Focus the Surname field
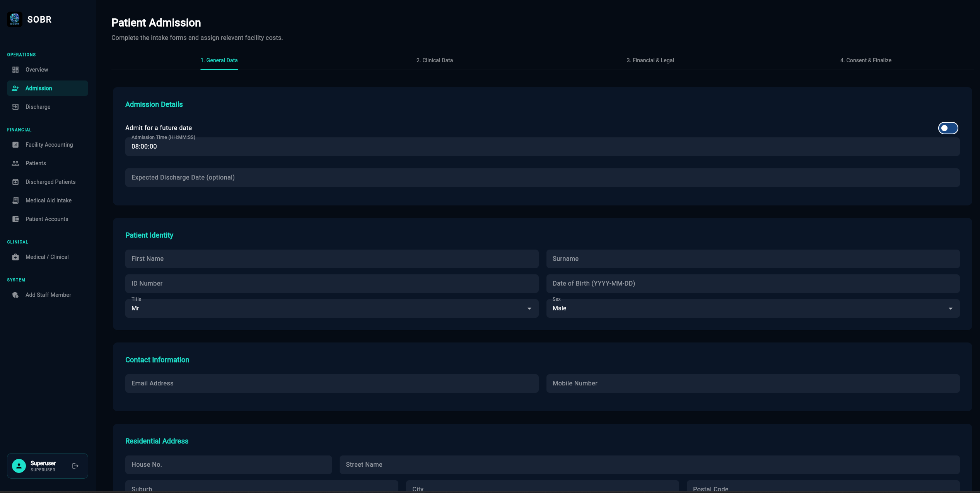Viewport: 980px width, 493px height. click(753, 259)
